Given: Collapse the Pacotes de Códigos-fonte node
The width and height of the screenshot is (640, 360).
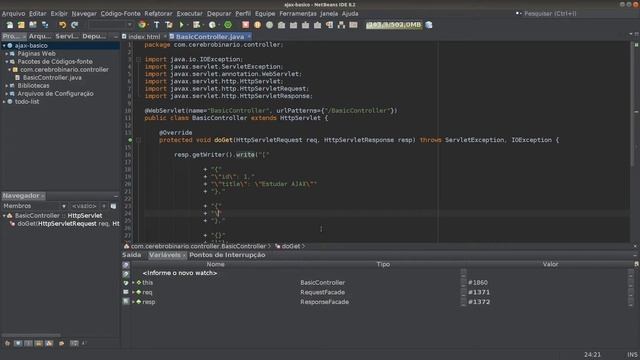Looking at the screenshot, I should (x=7, y=62).
